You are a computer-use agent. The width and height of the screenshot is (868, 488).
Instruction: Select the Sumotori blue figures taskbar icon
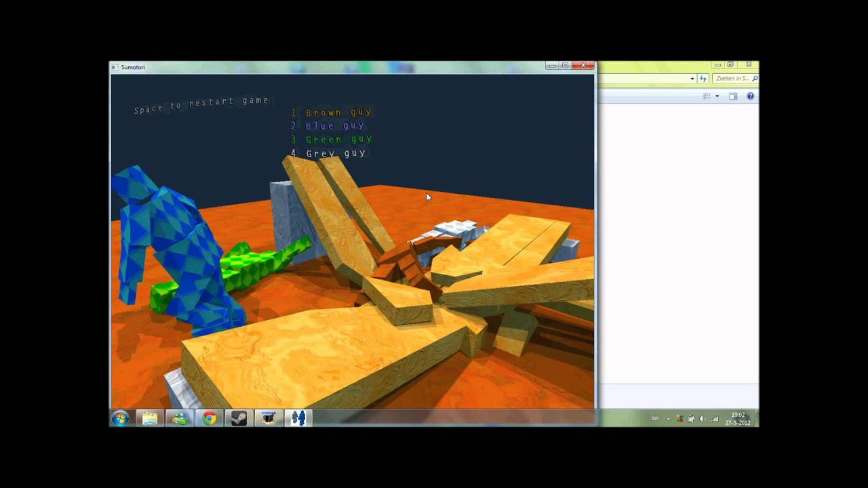(x=298, y=419)
